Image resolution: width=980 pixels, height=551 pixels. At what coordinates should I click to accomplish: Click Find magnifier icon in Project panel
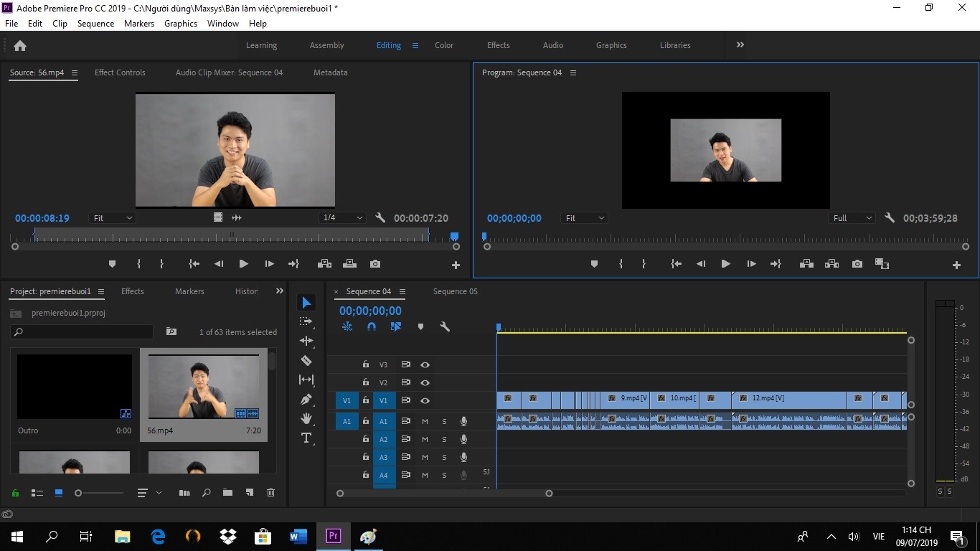[206, 492]
